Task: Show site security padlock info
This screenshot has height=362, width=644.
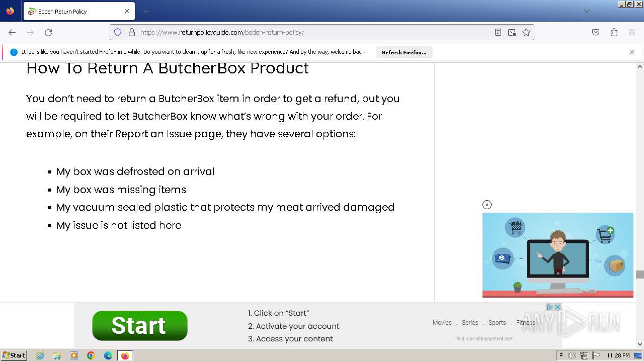Action: 132,32
